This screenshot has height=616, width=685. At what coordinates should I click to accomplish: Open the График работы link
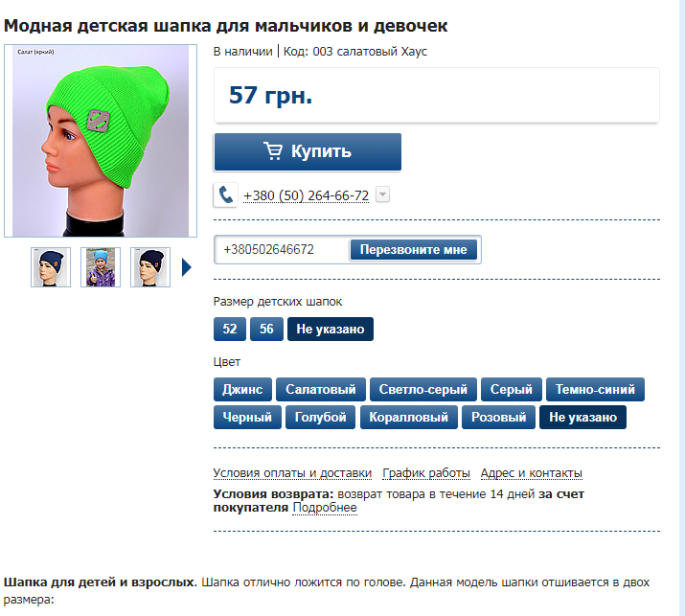(426, 473)
